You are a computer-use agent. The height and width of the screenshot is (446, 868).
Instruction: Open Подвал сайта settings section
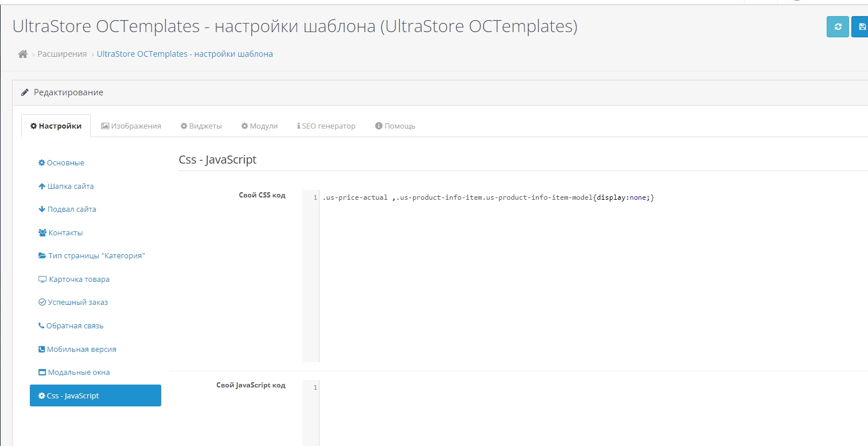pos(67,210)
